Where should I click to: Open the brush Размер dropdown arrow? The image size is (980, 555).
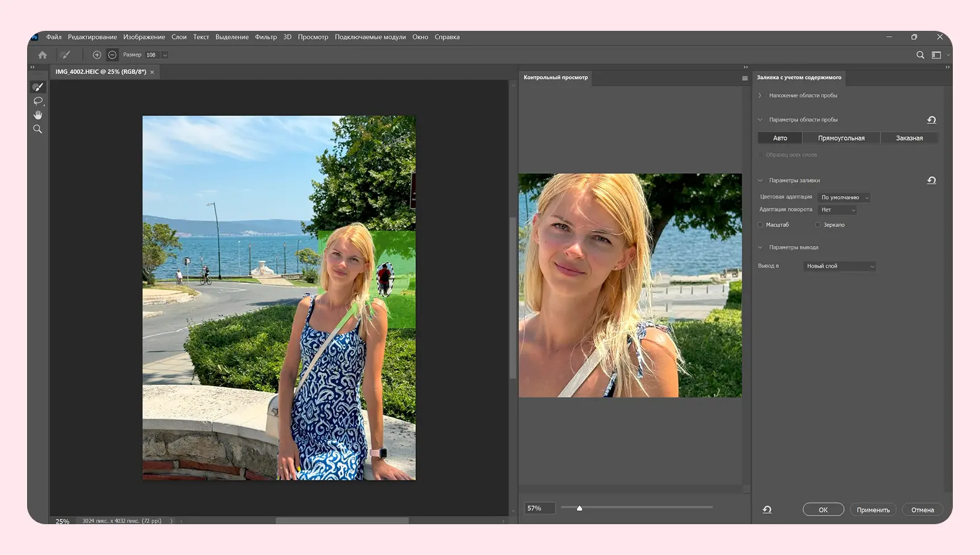pos(165,55)
